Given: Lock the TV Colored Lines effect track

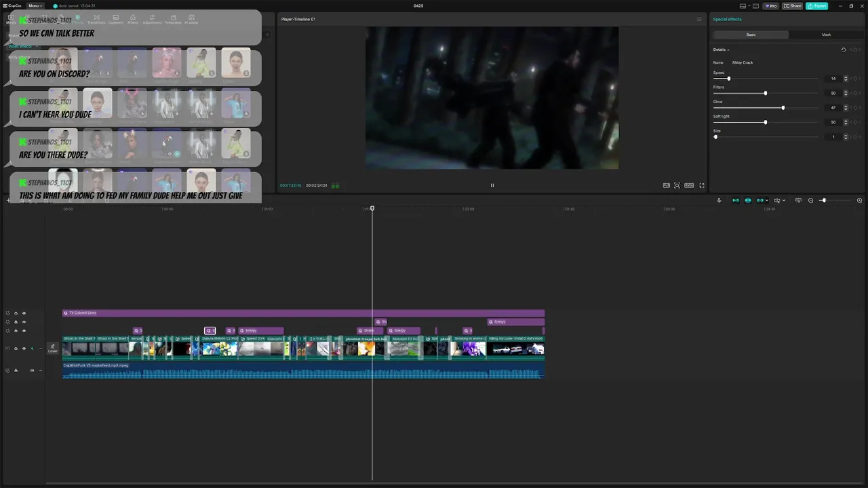Looking at the screenshot, I should (x=16, y=313).
